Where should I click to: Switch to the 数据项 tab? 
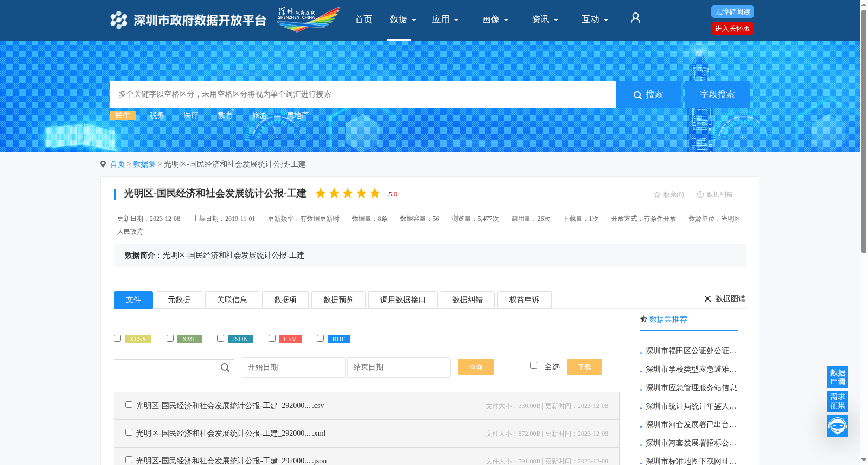(285, 300)
